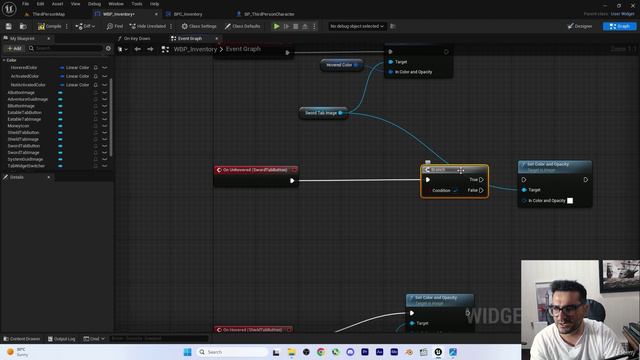The width and height of the screenshot is (640, 360).
Task: Open Content Drawer
Action: click(x=22, y=339)
